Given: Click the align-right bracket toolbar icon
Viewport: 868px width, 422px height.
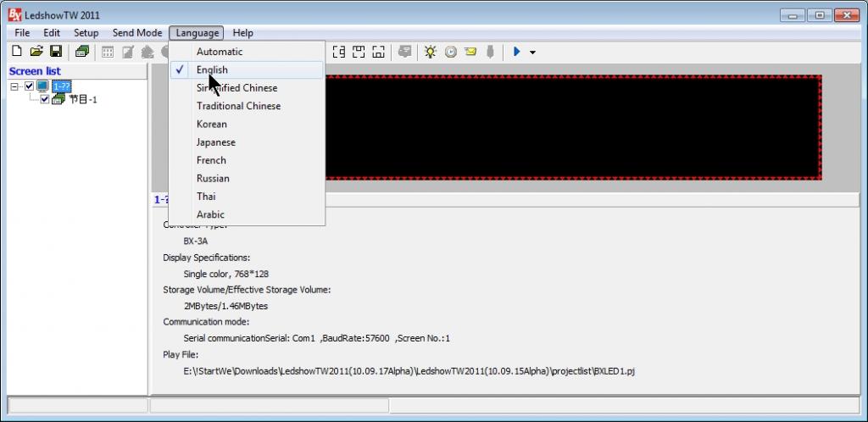Looking at the screenshot, I should click(x=338, y=52).
